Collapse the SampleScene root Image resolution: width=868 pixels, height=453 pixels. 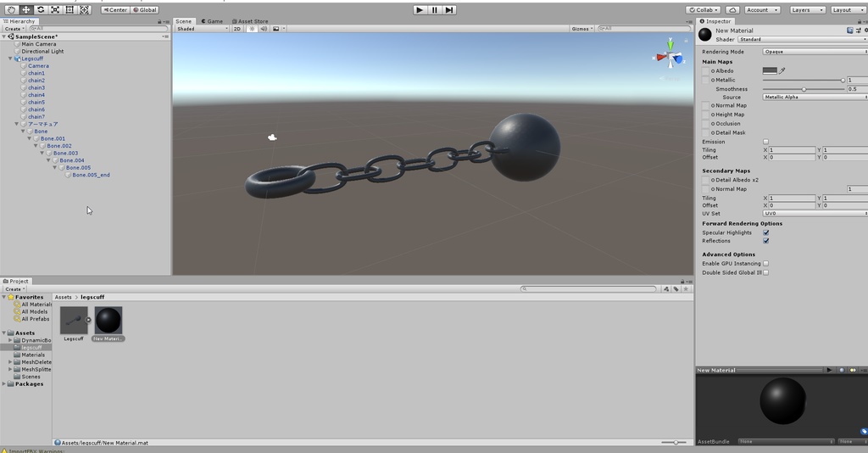click(x=4, y=36)
